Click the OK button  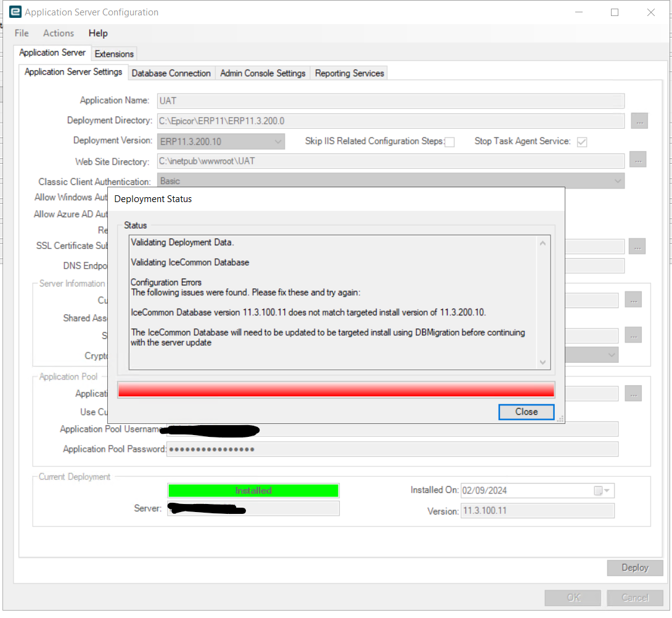coord(573,598)
